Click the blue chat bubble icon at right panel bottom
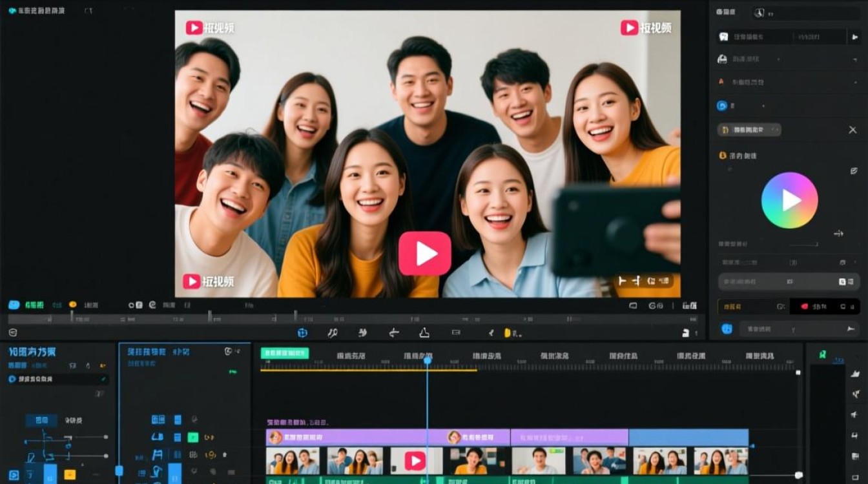 coord(727,329)
